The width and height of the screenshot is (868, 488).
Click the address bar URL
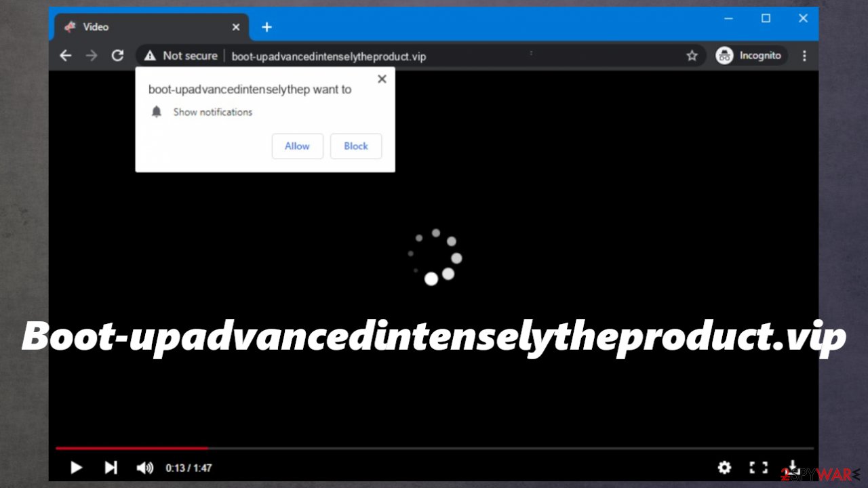(x=329, y=56)
